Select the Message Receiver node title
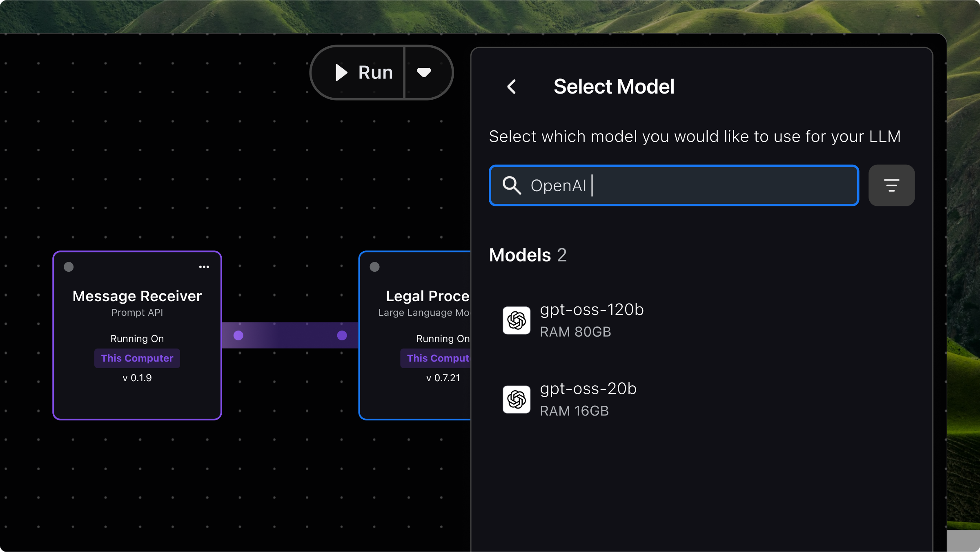The width and height of the screenshot is (980, 552). 137,296
